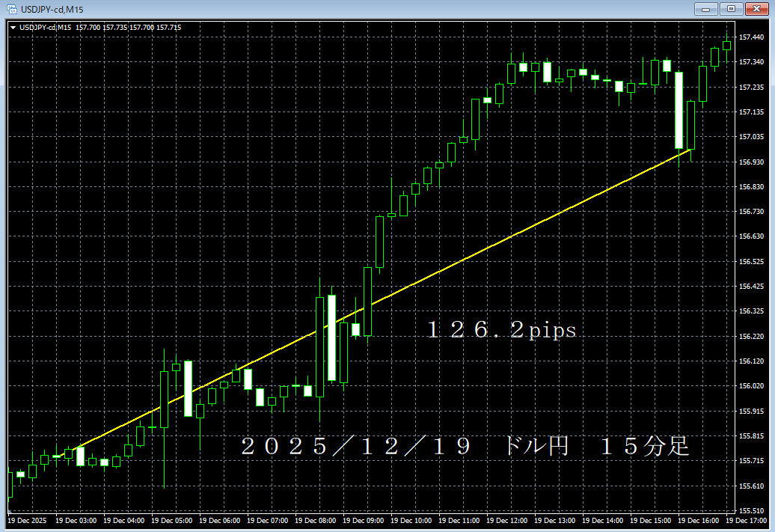Expand the data triangle beside USDJPY-cd,M15
This screenshot has height=532, width=775.
[14, 25]
